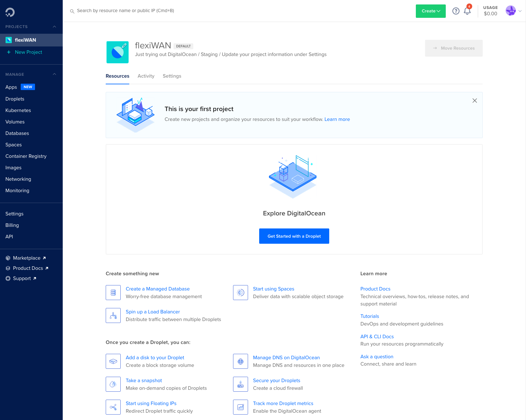This screenshot has height=420, width=526.
Task: Switch to the project Settings tab
Action: [x=172, y=76]
